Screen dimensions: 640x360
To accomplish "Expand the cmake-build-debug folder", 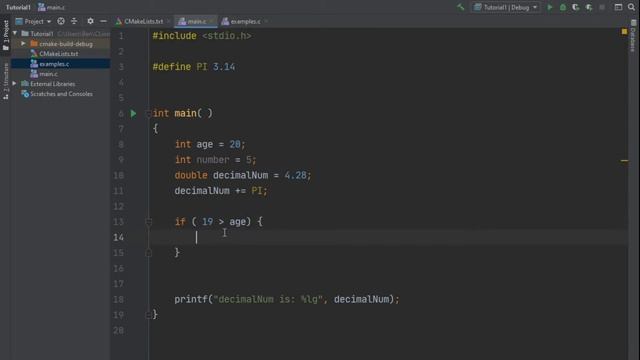I will click(x=23, y=44).
